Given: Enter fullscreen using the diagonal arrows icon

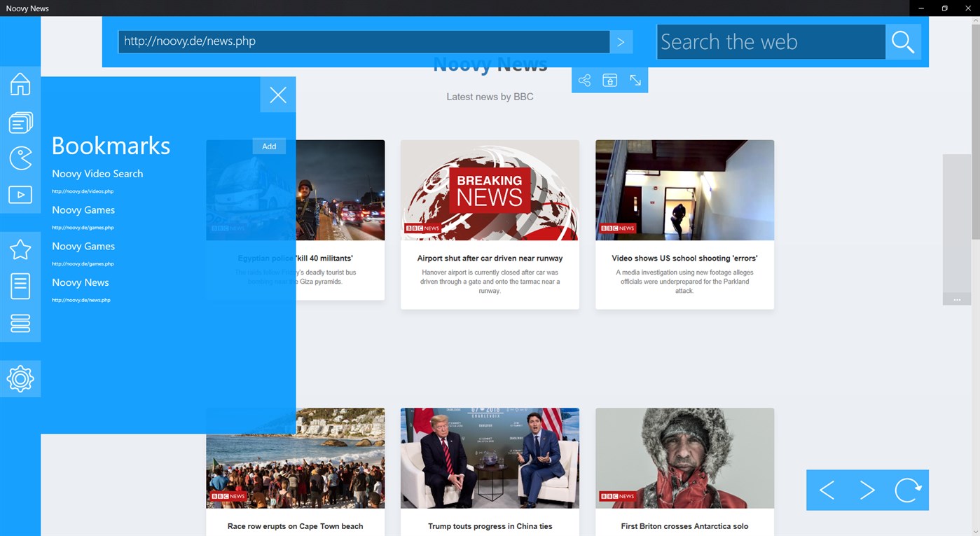Looking at the screenshot, I should pos(635,80).
